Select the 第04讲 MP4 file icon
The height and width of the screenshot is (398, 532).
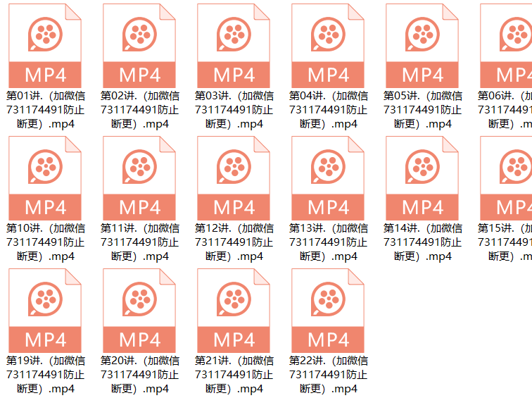pyautogui.click(x=328, y=46)
